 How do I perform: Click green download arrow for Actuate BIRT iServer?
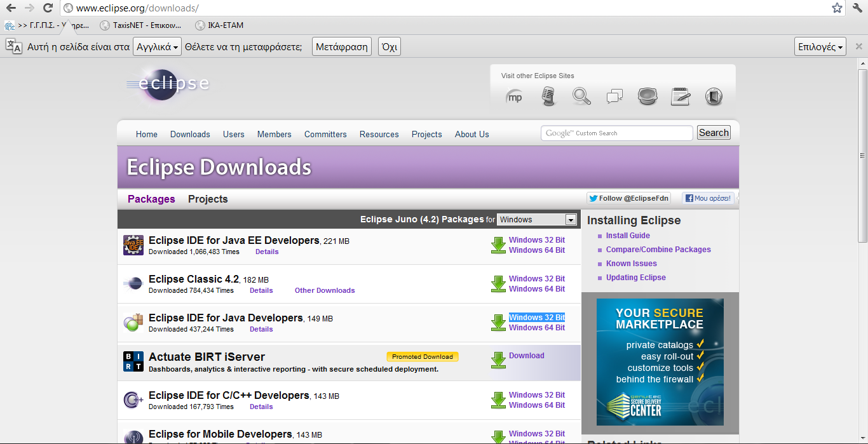(498, 360)
